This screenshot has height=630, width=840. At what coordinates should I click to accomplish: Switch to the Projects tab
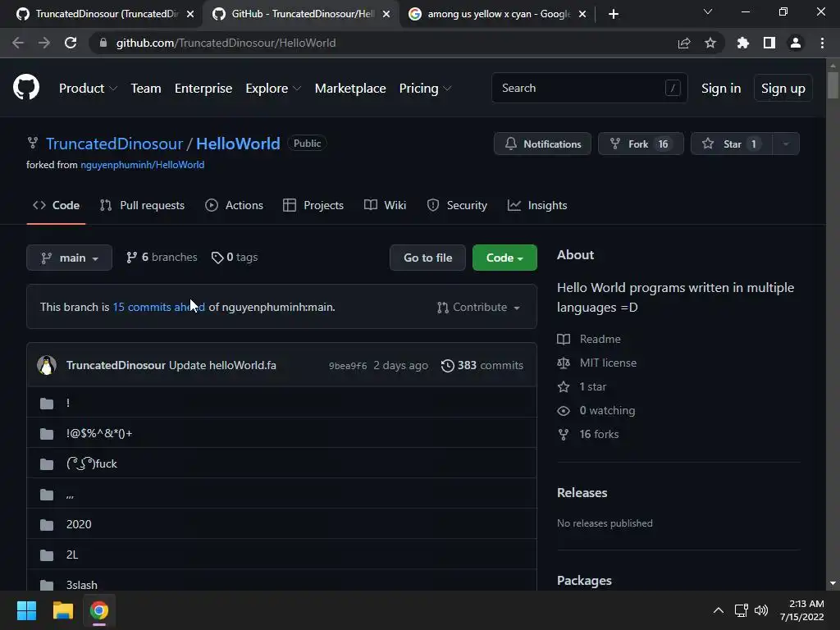tap(313, 205)
